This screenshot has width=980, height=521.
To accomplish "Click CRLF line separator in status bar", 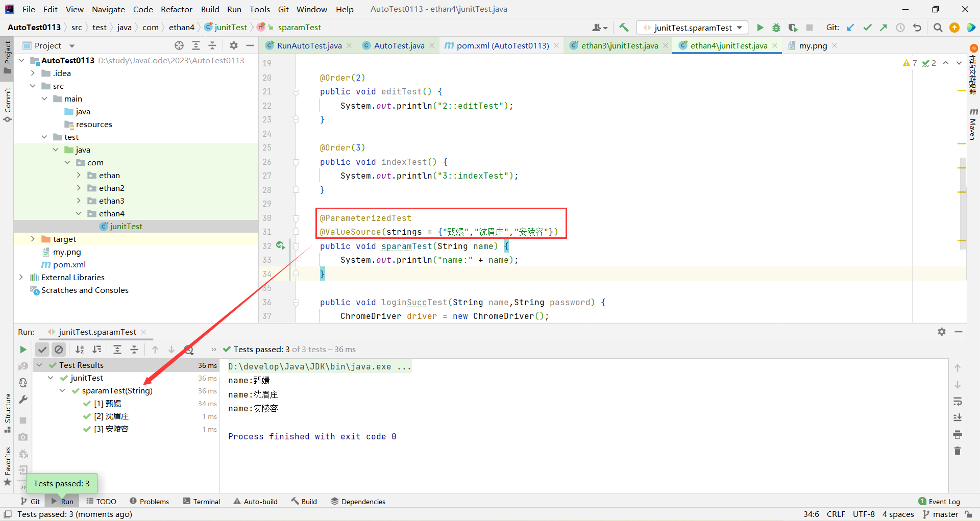I will click(836, 514).
